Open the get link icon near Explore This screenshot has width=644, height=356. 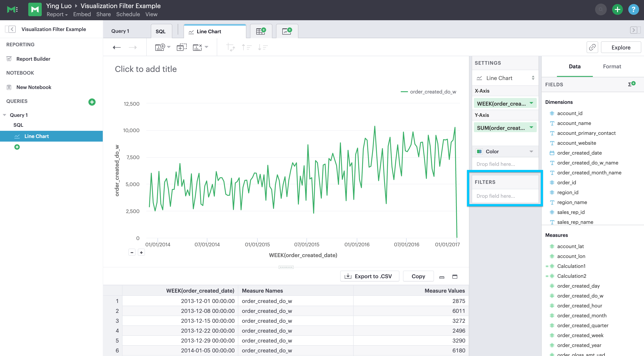tap(592, 47)
